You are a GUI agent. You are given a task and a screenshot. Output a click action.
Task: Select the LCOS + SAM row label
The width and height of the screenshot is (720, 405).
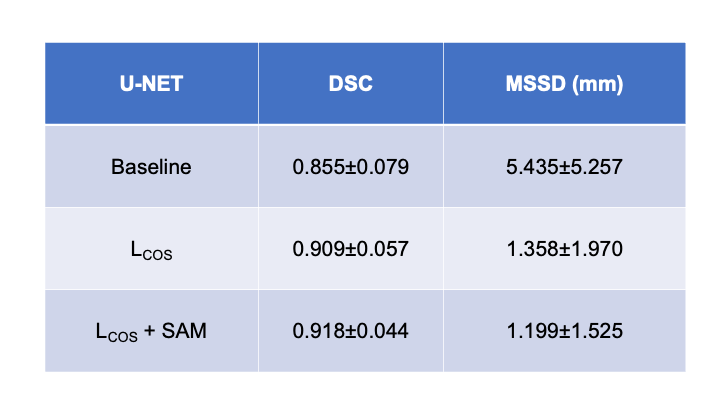[x=151, y=331]
